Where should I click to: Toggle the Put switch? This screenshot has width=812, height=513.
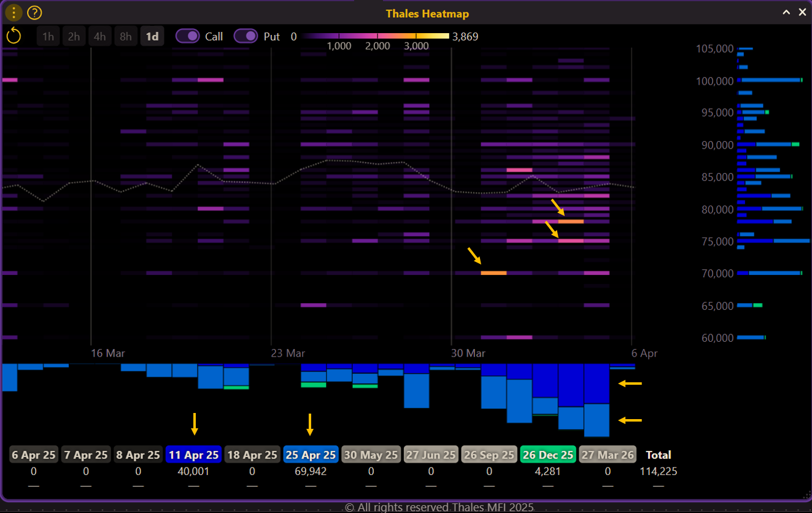(246, 36)
